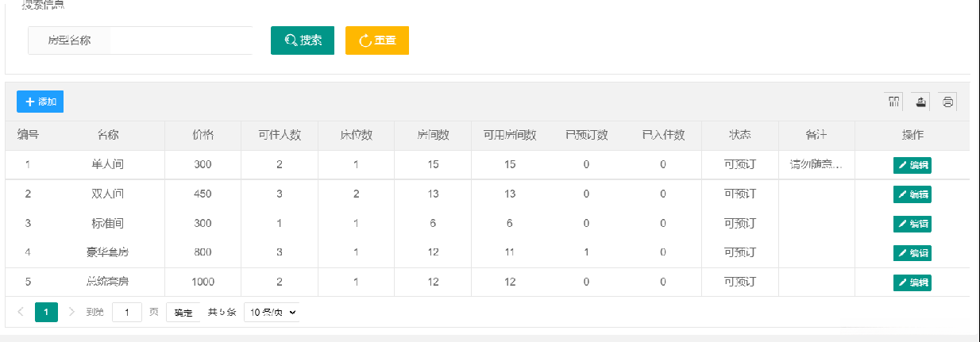Go to previous page arrow

(21, 313)
